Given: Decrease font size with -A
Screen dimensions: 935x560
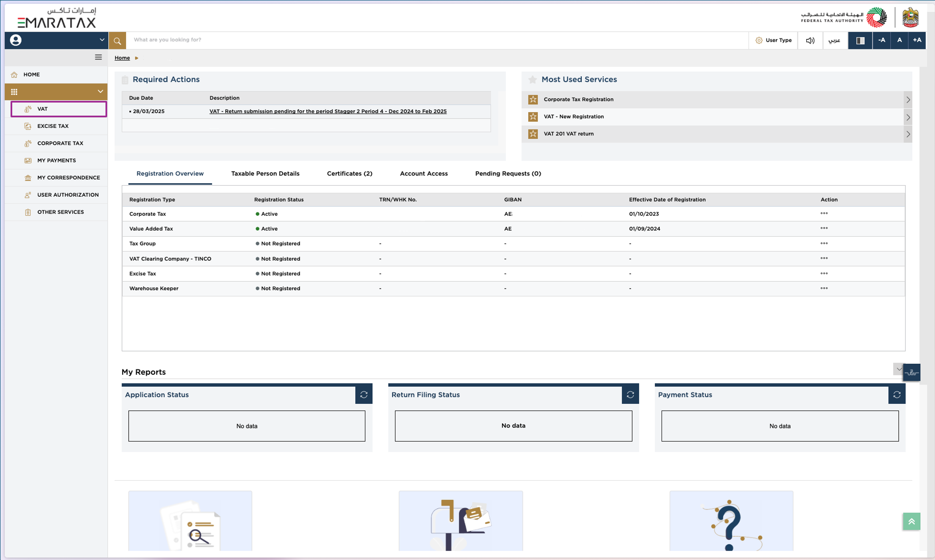Looking at the screenshot, I should coord(881,41).
